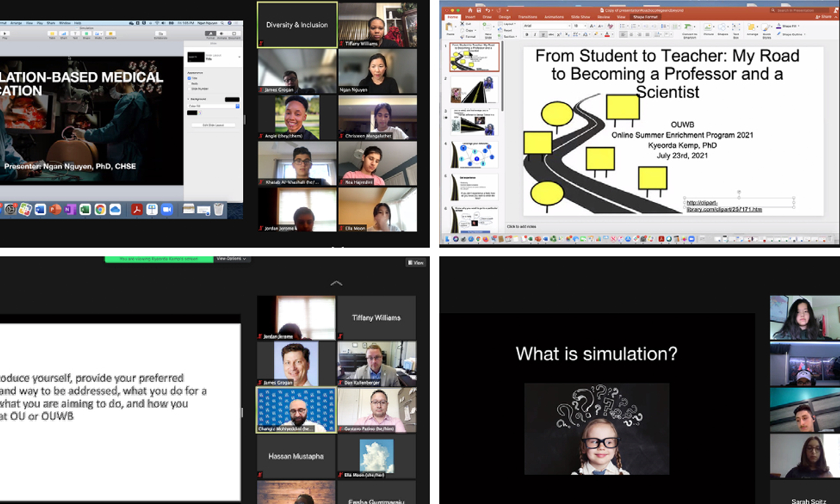This screenshot has width=840, height=504.
Task: Click the Comment icon in Keynote toolbar
Action: pos(110,34)
